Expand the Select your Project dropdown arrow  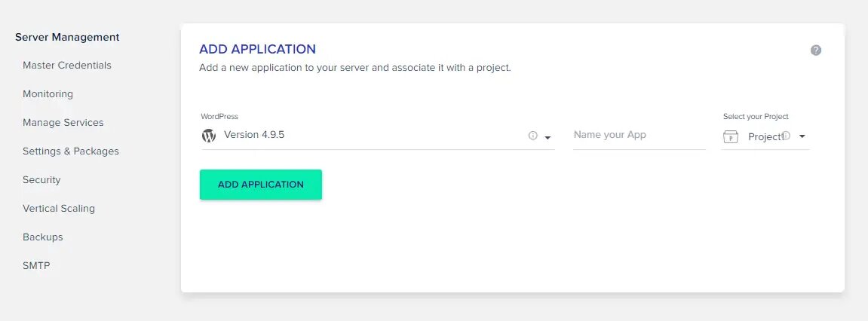tap(802, 136)
